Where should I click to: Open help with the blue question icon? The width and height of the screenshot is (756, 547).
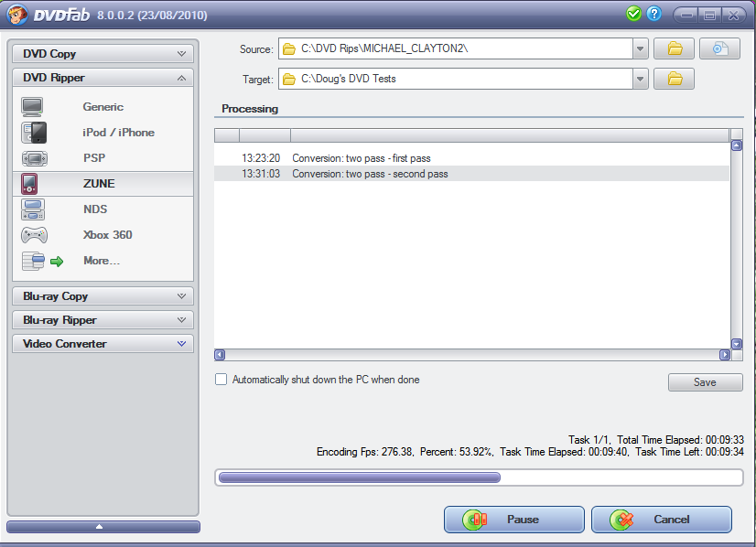coord(653,14)
